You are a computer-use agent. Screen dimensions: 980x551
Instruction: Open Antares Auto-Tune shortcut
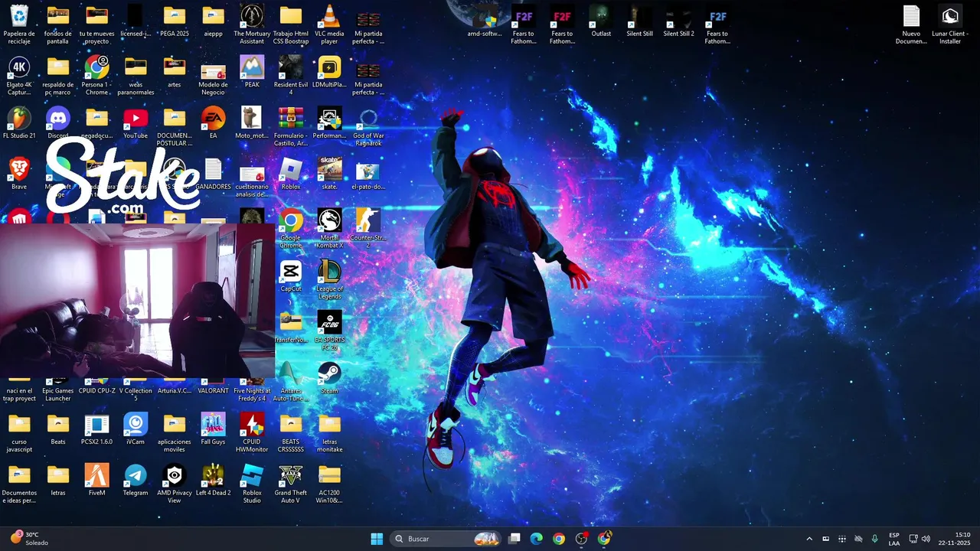(291, 382)
